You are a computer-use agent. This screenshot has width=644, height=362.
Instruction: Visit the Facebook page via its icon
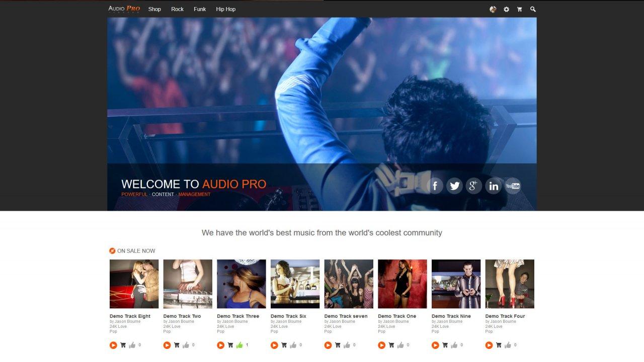click(x=435, y=186)
